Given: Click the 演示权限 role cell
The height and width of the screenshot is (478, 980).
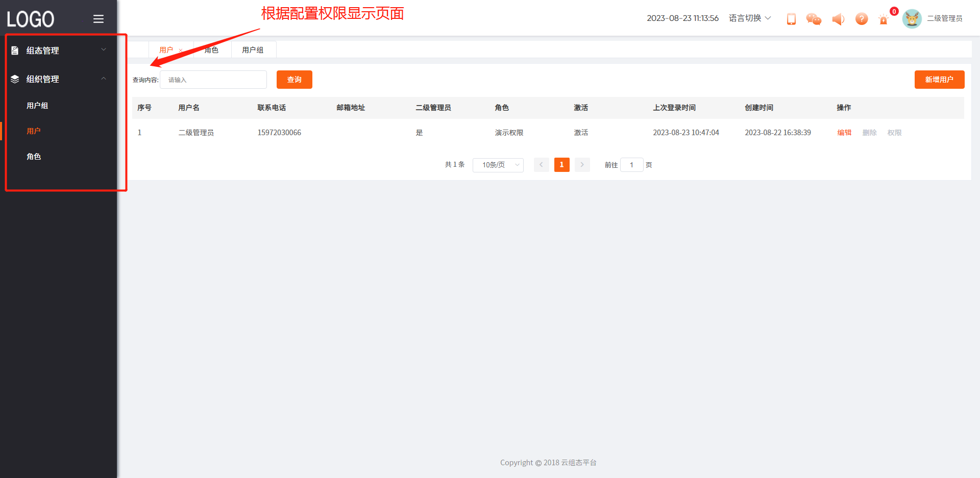Looking at the screenshot, I should (509, 133).
